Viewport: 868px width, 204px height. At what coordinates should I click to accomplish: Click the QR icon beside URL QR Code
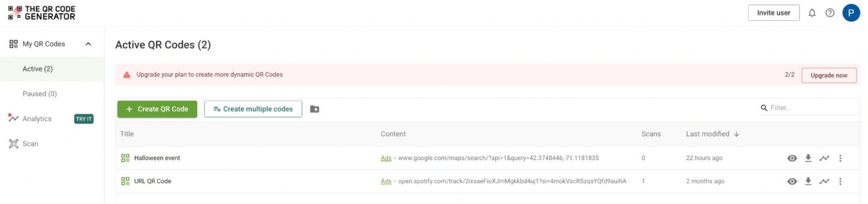click(x=125, y=181)
